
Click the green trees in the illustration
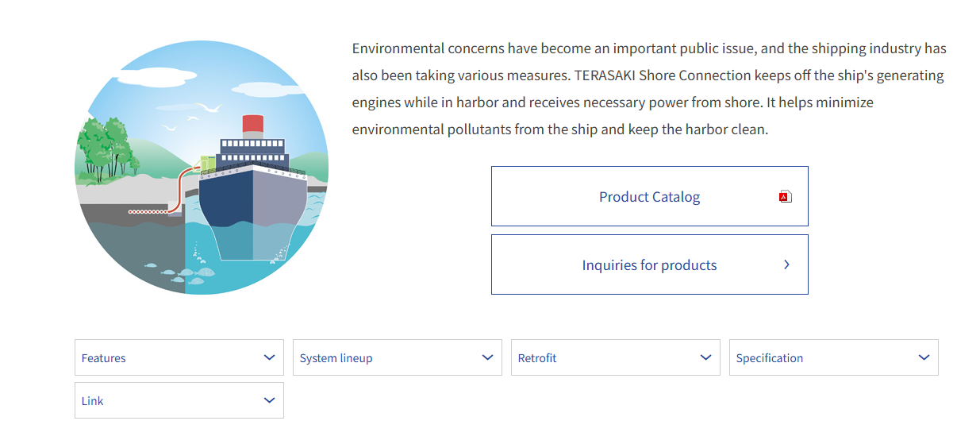[105, 147]
